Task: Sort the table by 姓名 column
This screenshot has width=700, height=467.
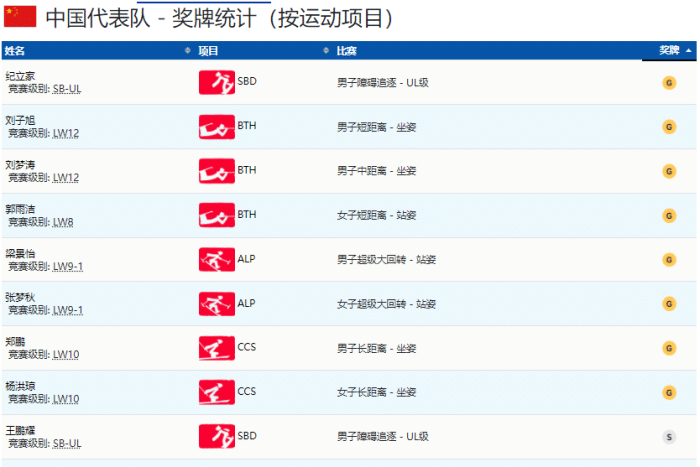Action: tap(16, 50)
